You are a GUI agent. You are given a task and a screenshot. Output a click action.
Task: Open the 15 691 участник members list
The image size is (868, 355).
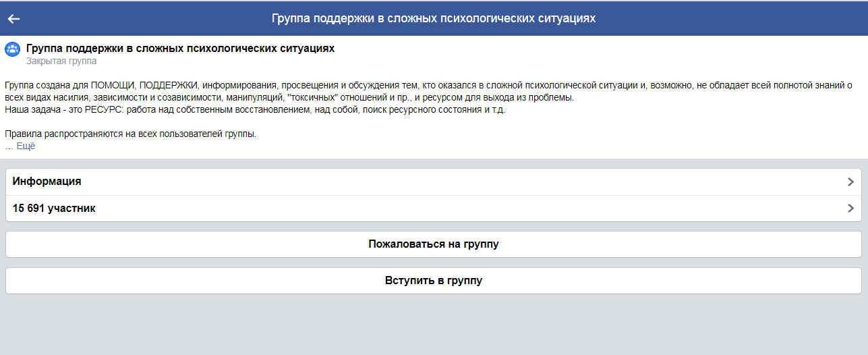pyautogui.click(x=434, y=209)
